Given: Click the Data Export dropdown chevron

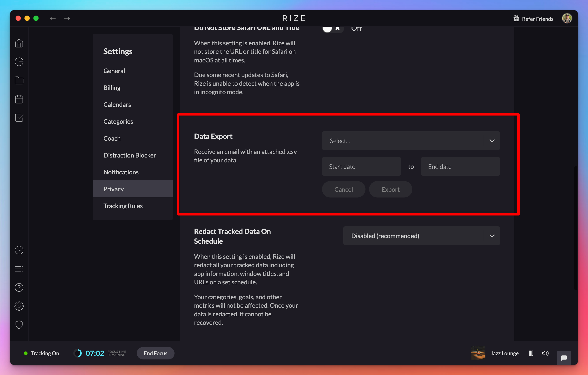Looking at the screenshot, I should 492,141.
